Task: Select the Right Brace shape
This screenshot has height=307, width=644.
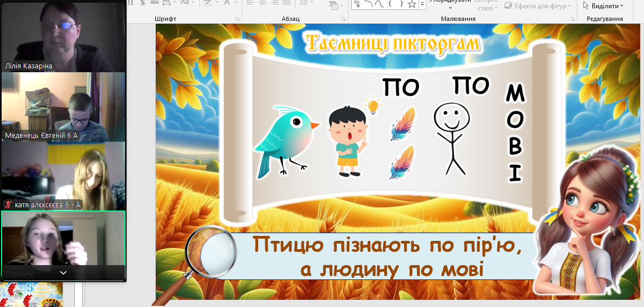Action: [x=401, y=4]
